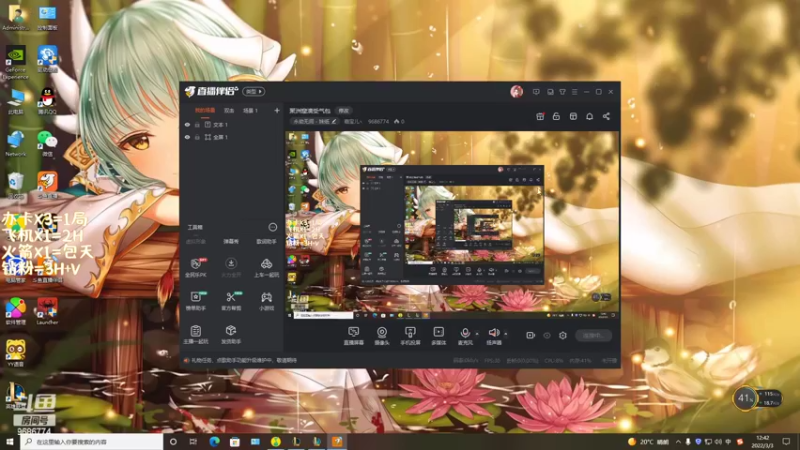Open the message feedback icon in title bar

[x=536, y=92]
